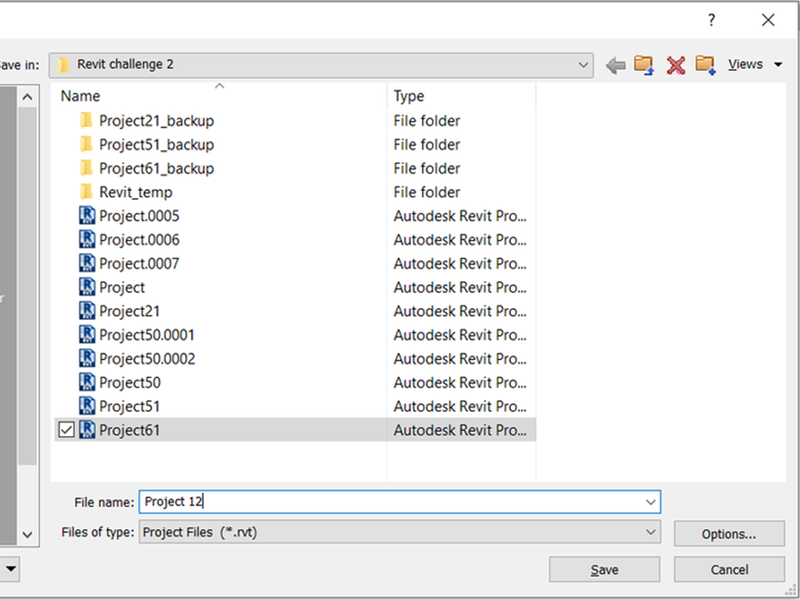
Task: Click the scroll down arrow in places panel
Action: 28,535
